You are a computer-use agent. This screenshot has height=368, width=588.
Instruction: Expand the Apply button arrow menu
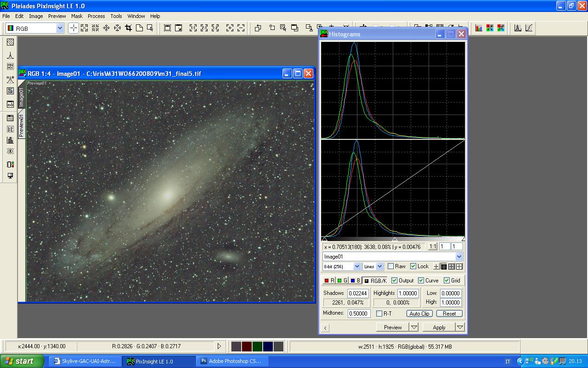(460, 327)
